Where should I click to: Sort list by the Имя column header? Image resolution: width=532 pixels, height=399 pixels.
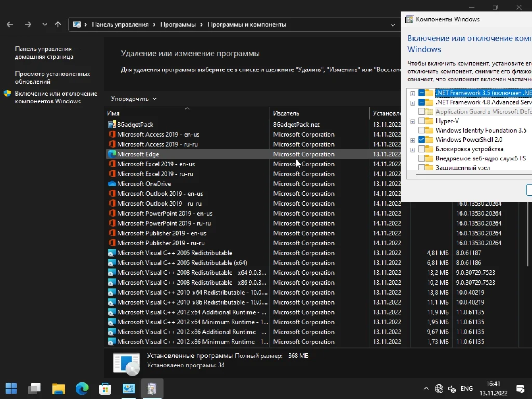(x=187, y=113)
